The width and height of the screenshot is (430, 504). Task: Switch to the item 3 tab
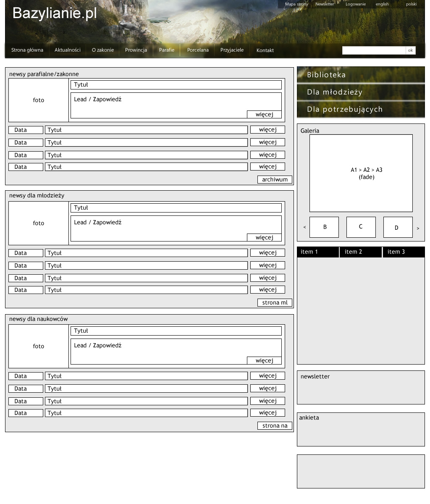pyautogui.click(x=403, y=252)
